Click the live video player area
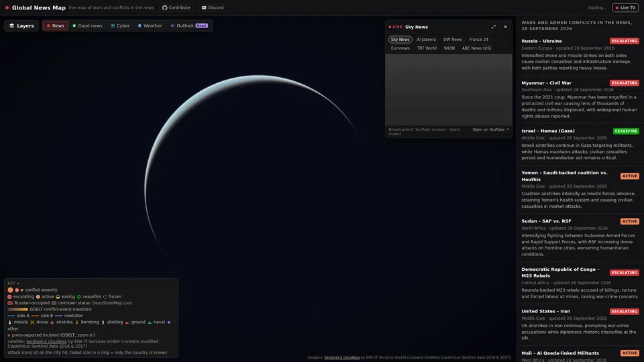644x362 pixels. coord(449,89)
